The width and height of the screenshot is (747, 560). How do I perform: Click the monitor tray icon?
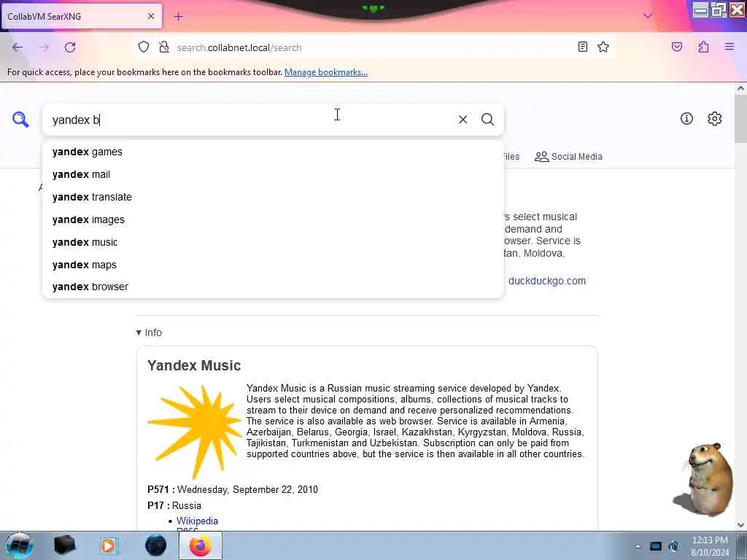click(656, 546)
